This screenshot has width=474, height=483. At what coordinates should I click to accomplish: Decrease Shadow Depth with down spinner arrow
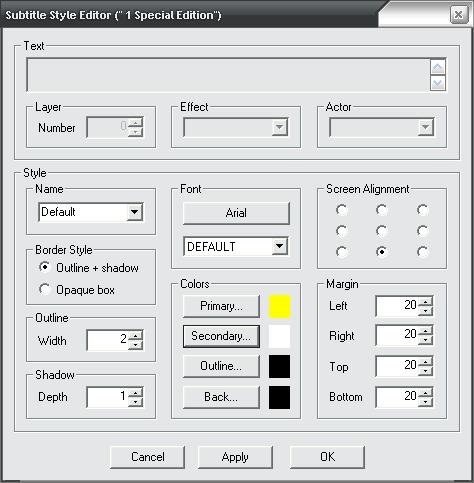point(135,402)
